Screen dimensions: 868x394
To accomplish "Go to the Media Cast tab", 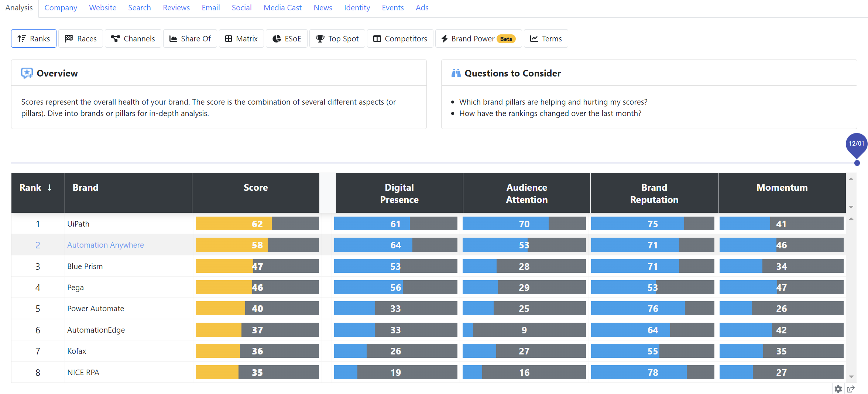I will 282,8.
